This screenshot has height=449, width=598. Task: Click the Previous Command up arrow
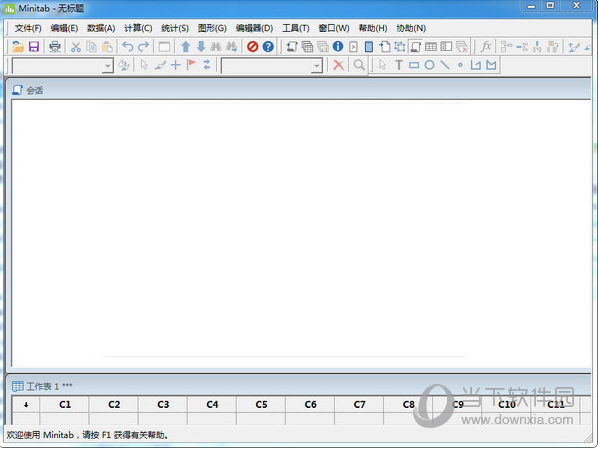(x=186, y=47)
